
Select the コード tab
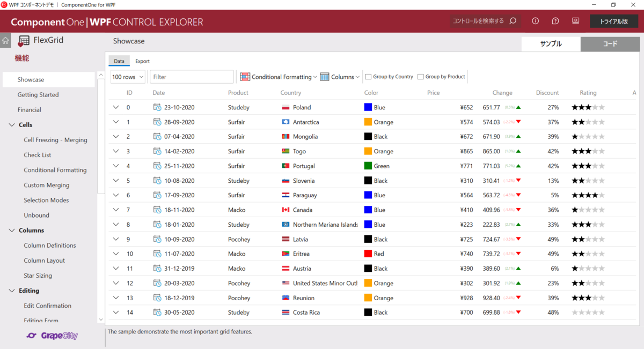(610, 44)
